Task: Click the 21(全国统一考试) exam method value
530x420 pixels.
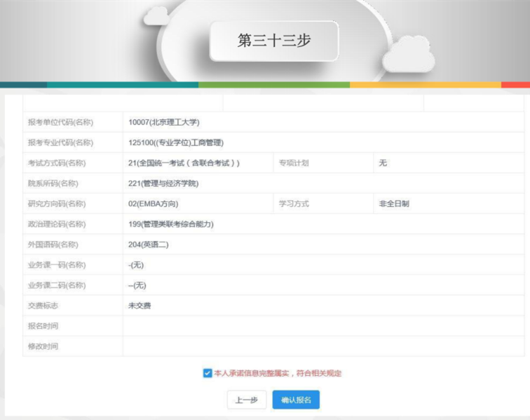Action: pos(184,163)
